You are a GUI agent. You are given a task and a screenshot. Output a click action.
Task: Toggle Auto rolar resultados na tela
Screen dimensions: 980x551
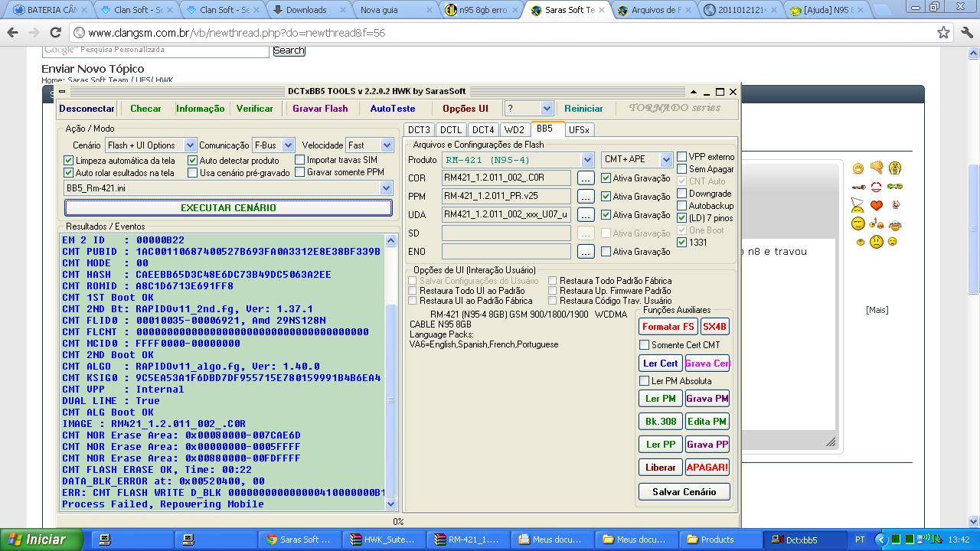69,173
